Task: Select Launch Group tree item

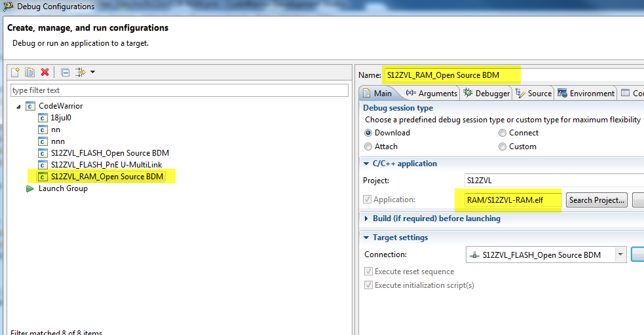Action: pos(63,188)
